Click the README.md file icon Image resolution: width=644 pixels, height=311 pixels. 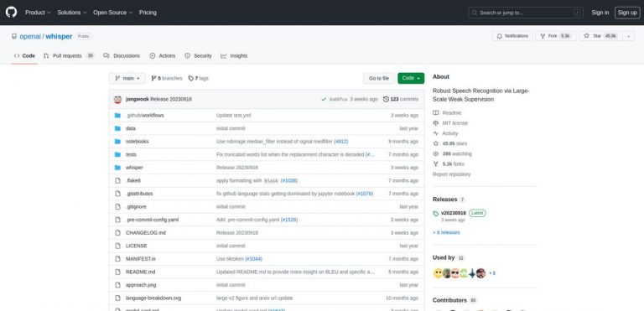[x=118, y=272]
